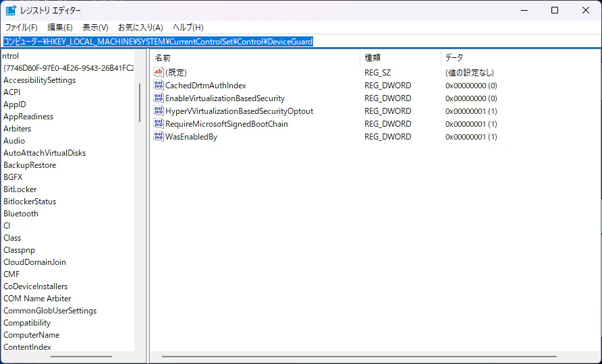Select the CommonGlobUserSettings key

pyautogui.click(x=50, y=311)
